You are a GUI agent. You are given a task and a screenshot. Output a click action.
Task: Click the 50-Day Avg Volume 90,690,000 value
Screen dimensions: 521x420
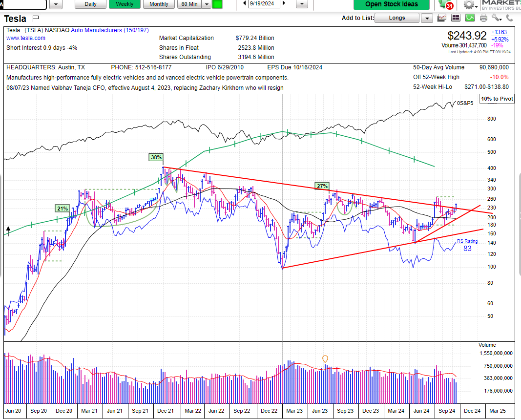click(x=494, y=67)
